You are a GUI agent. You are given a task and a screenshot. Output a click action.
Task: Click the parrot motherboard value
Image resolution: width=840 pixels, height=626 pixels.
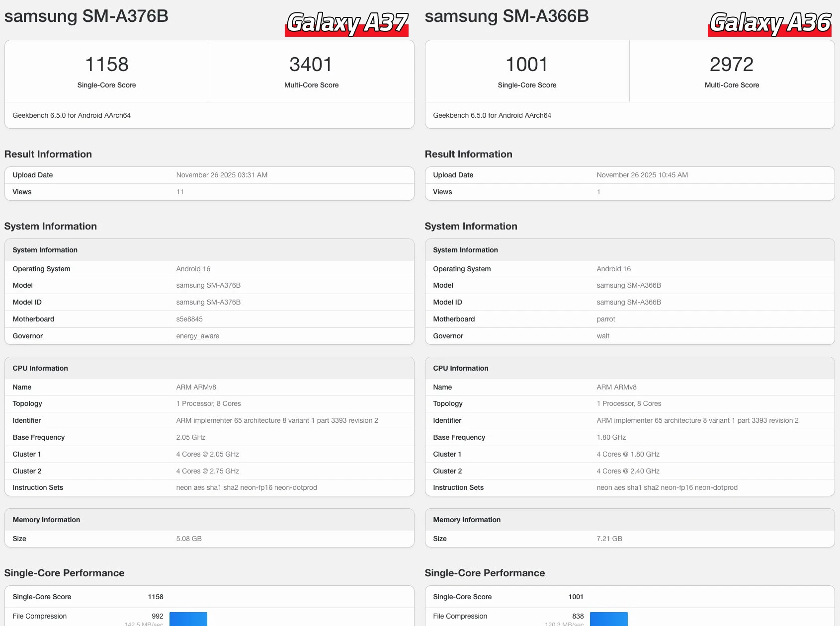[x=606, y=319]
